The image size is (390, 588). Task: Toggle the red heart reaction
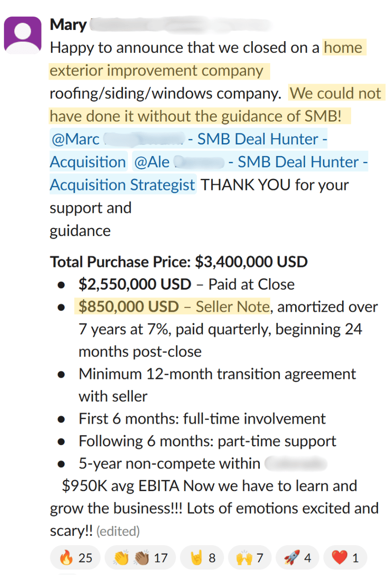[x=345, y=558]
